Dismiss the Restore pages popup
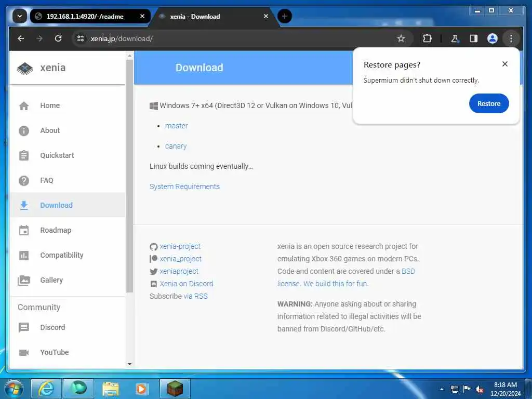The width and height of the screenshot is (532, 399). point(505,64)
